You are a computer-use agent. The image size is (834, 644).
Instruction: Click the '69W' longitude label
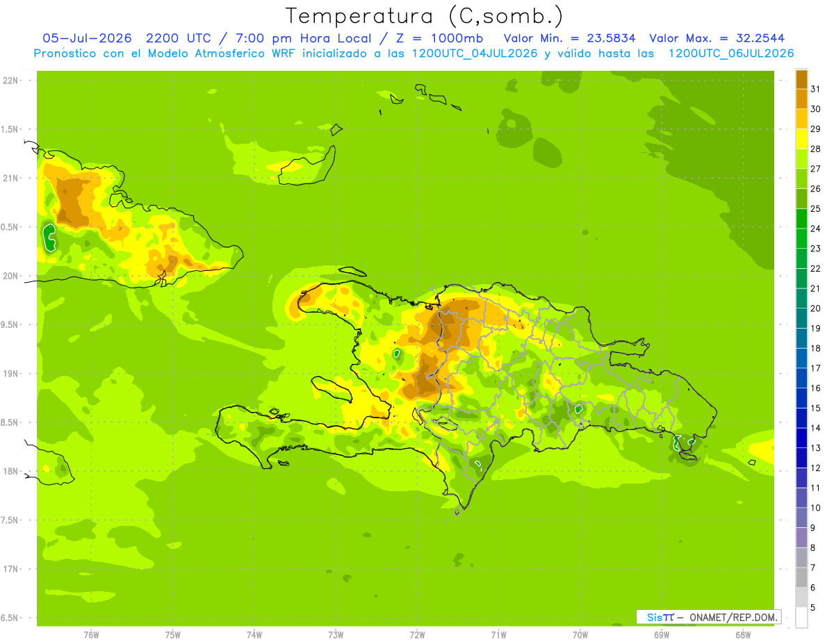pos(662,634)
